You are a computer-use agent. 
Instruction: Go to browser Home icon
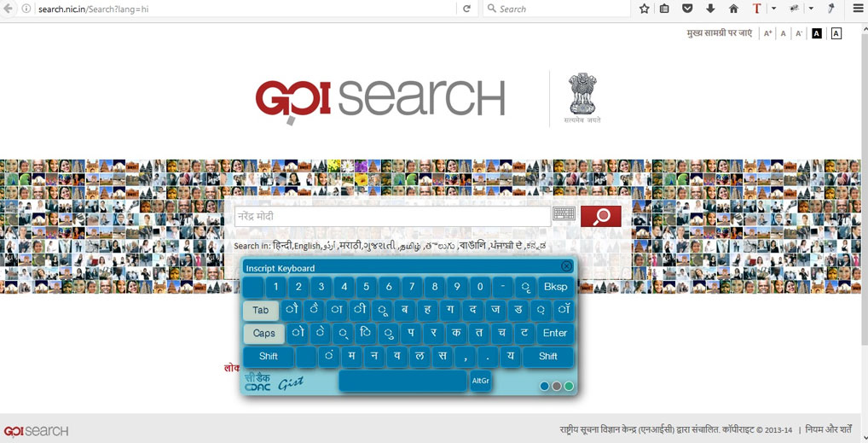click(x=733, y=9)
